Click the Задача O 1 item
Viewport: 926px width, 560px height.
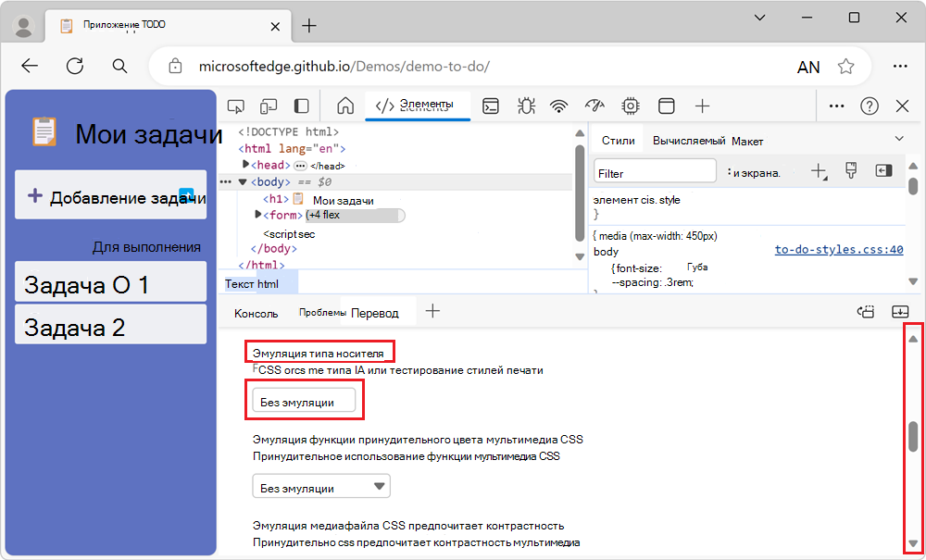(x=111, y=282)
